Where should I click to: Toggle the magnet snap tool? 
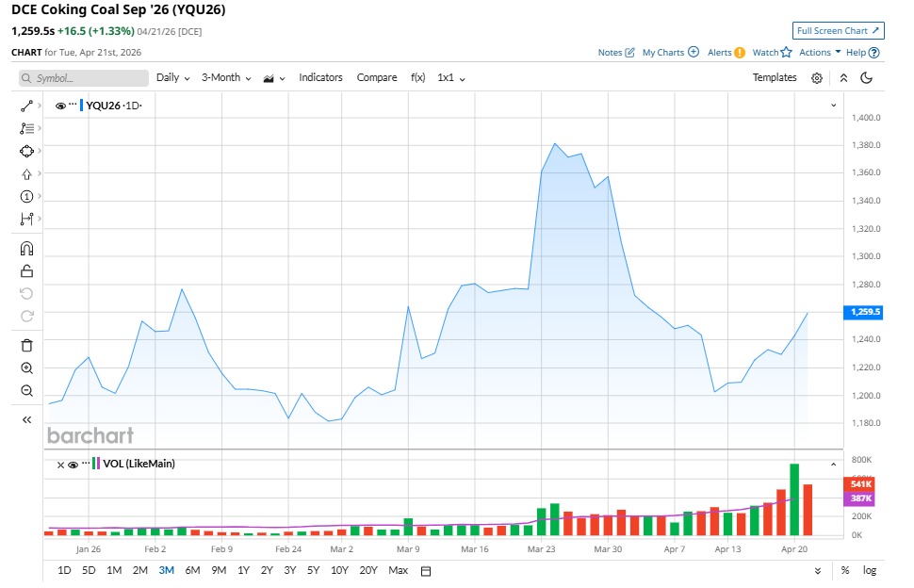point(25,247)
